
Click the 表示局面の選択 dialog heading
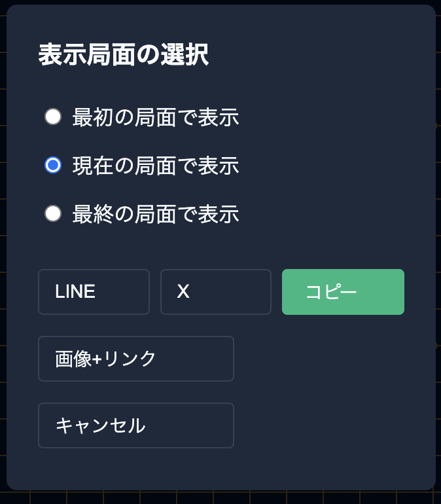[x=124, y=56]
